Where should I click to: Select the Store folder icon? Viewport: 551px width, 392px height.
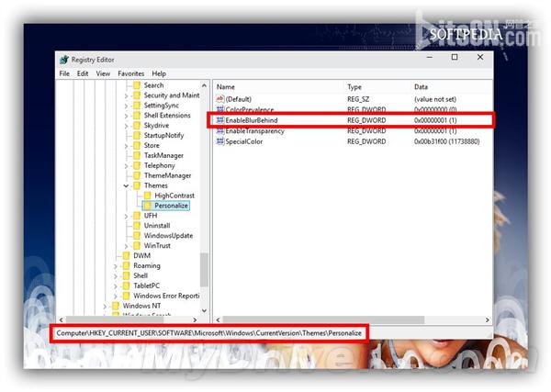pyautogui.click(x=137, y=145)
